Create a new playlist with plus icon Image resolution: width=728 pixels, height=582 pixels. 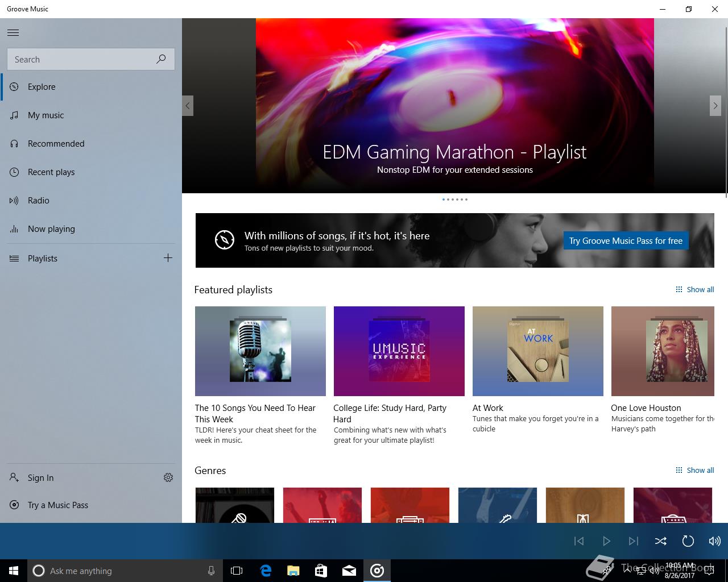[x=168, y=258]
